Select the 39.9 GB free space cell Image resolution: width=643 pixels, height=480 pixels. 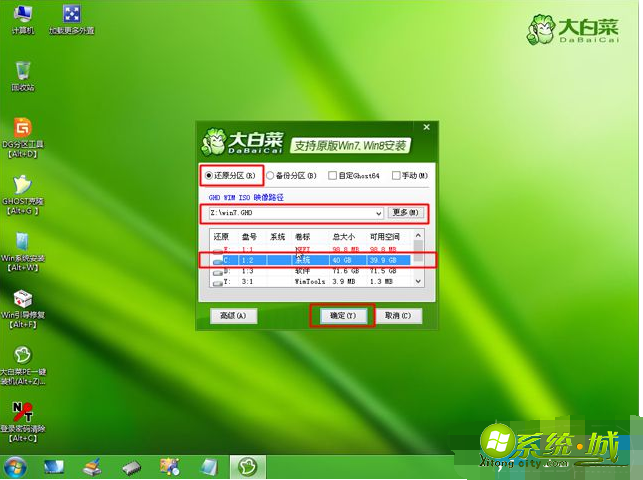tap(383, 260)
